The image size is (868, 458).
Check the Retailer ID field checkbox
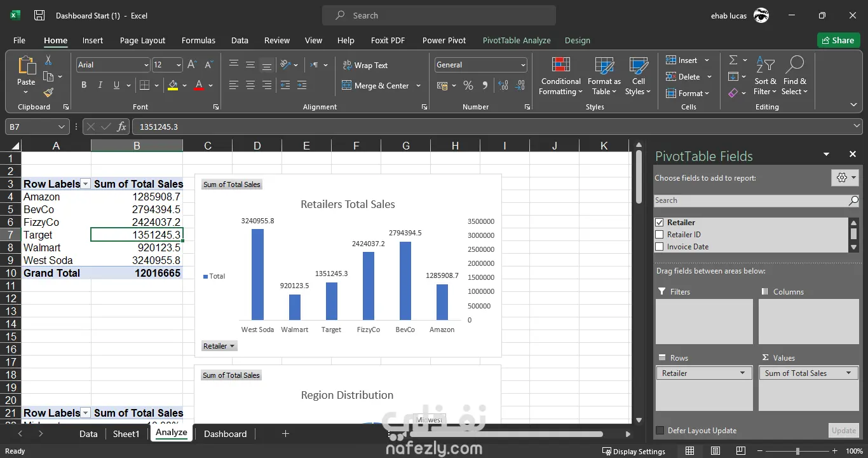[660, 235]
